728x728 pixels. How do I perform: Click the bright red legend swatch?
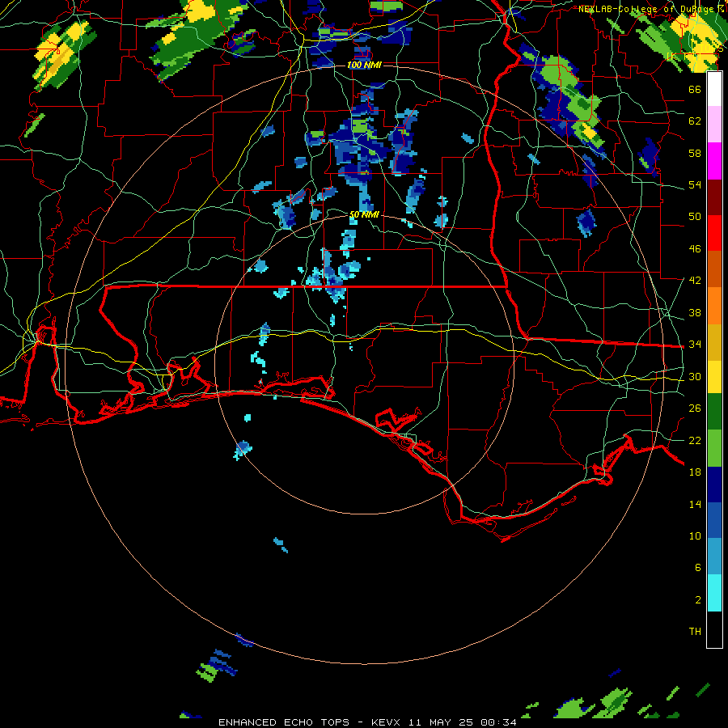(714, 233)
